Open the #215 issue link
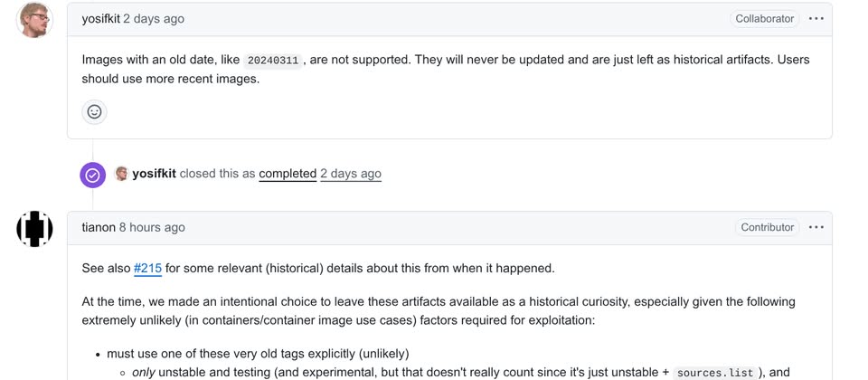Screen dimensions: 868x380 pos(147,268)
